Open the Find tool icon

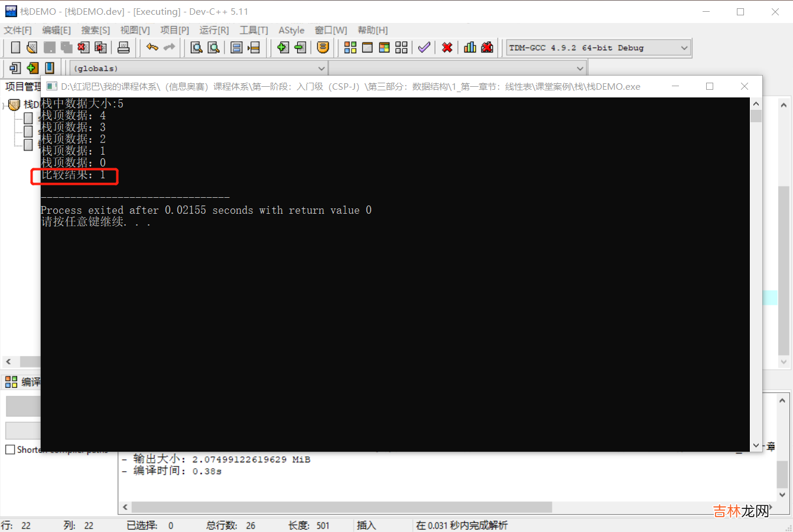pyautogui.click(x=196, y=48)
